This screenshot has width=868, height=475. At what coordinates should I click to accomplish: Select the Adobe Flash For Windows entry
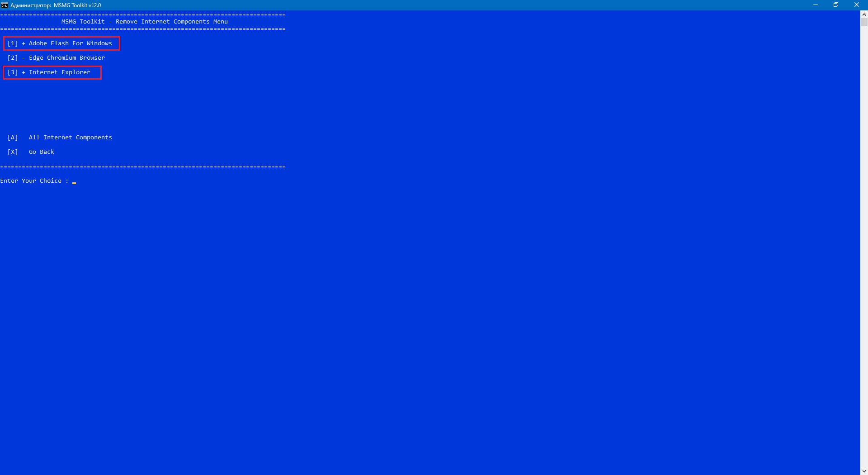coord(60,43)
